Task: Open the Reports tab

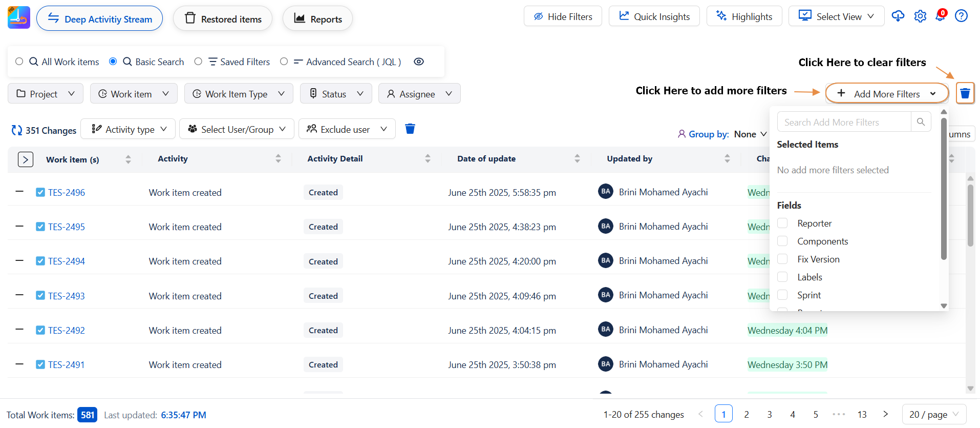Action: (x=317, y=19)
